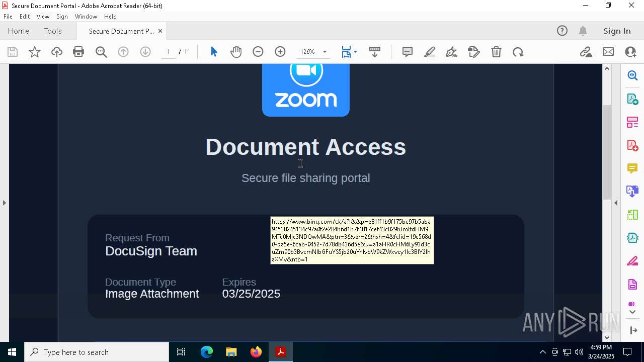
Task: Expand the left navigation pane arrow
Action: (x=4, y=203)
